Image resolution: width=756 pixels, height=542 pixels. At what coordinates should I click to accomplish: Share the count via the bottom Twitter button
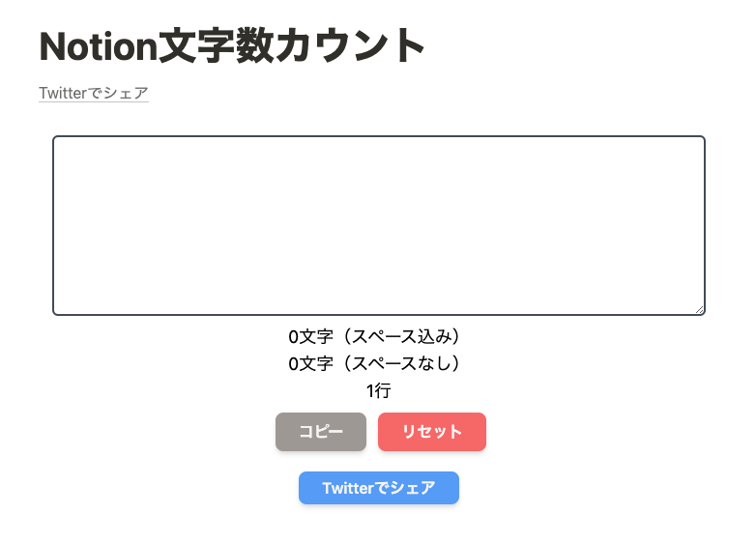click(x=378, y=488)
